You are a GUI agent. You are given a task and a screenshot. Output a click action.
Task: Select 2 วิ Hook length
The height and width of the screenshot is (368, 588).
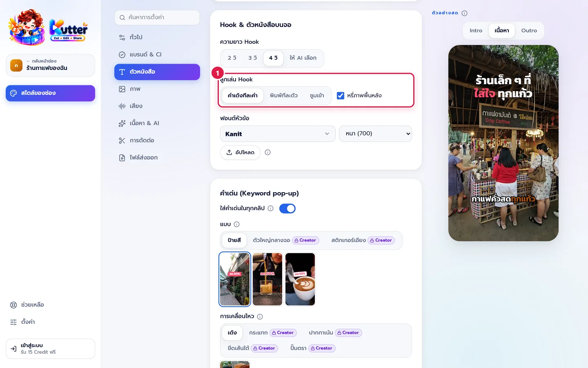click(x=232, y=58)
